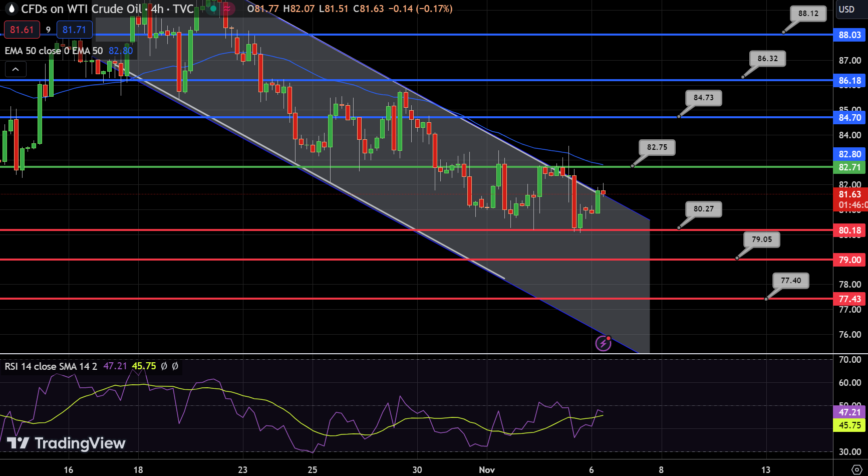This screenshot has height=476, width=868.
Task: Click the 76.00 tick on price axis
Action: pos(850,335)
